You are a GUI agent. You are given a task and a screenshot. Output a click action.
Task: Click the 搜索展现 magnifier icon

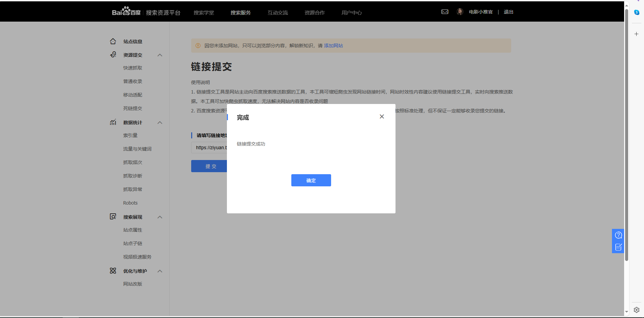113,216
